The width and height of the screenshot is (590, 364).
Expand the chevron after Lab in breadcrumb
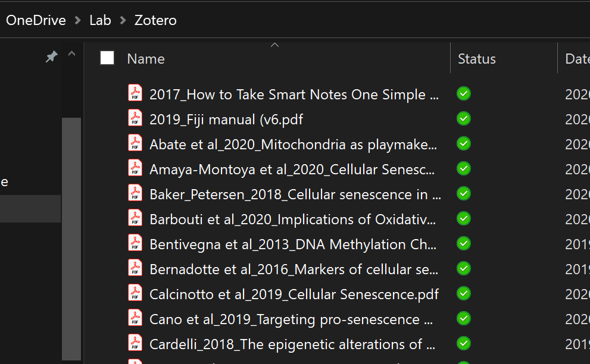(x=123, y=20)
